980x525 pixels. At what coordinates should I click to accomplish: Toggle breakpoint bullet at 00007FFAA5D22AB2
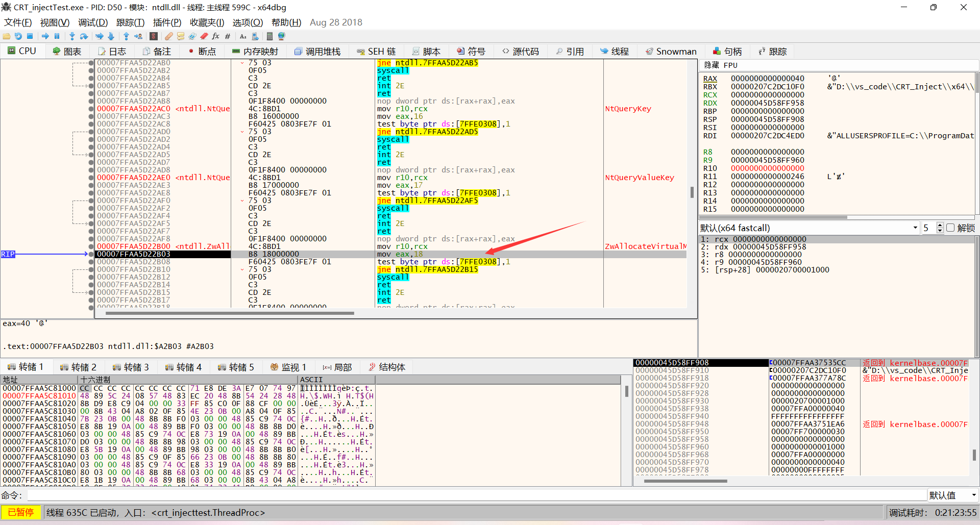91,70
